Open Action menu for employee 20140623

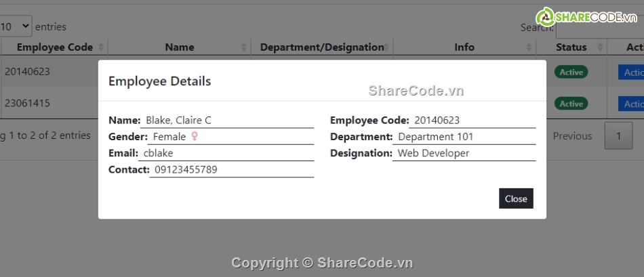point(632,72)
